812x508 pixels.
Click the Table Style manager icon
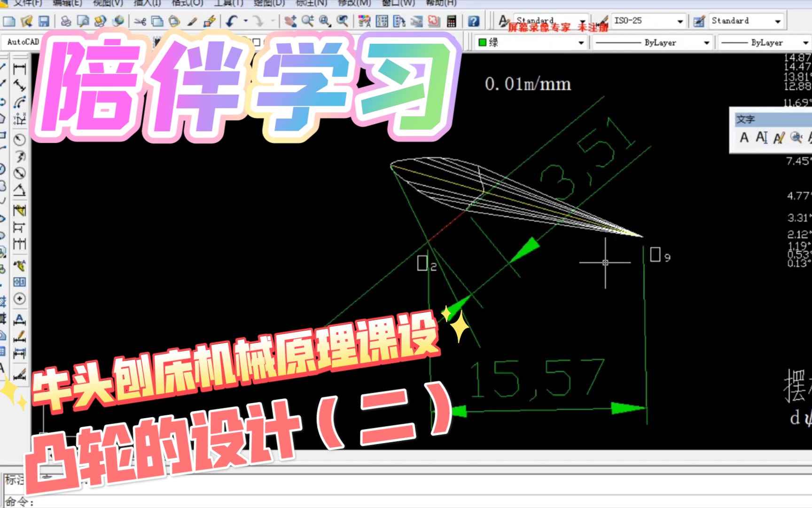tap(699, 21)
